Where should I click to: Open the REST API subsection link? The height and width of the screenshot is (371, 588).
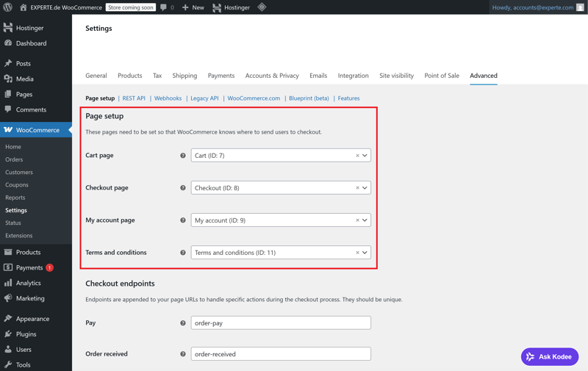click(x=134, y=98)
